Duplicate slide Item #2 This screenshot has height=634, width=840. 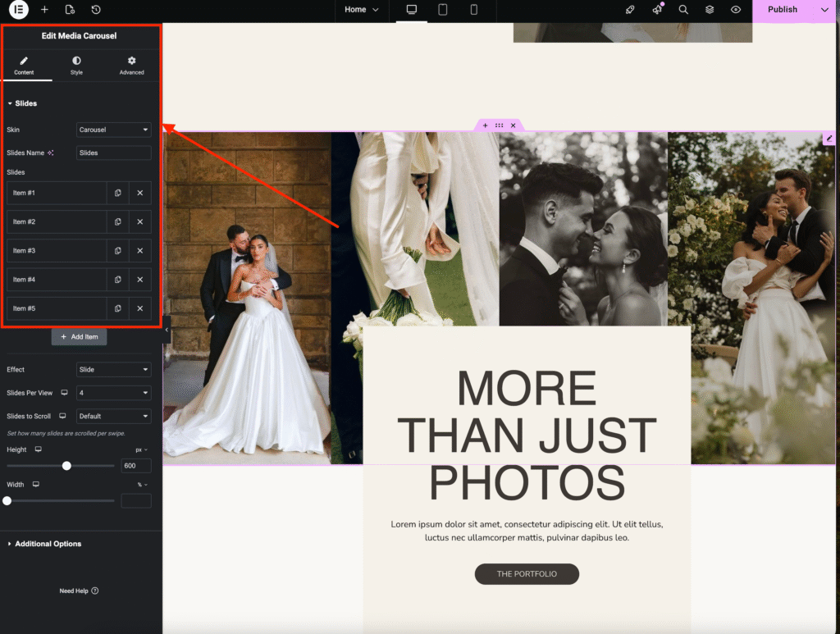click(118, 222)
